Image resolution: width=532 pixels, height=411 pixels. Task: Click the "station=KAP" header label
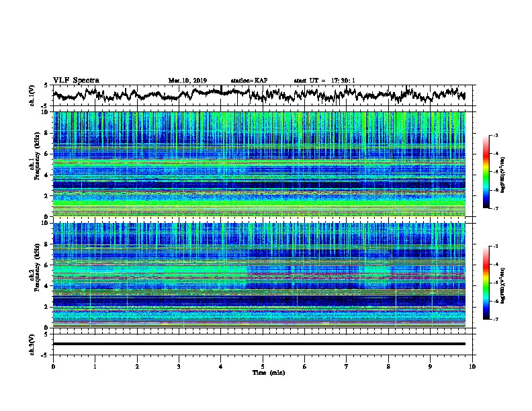pos(249,81)
